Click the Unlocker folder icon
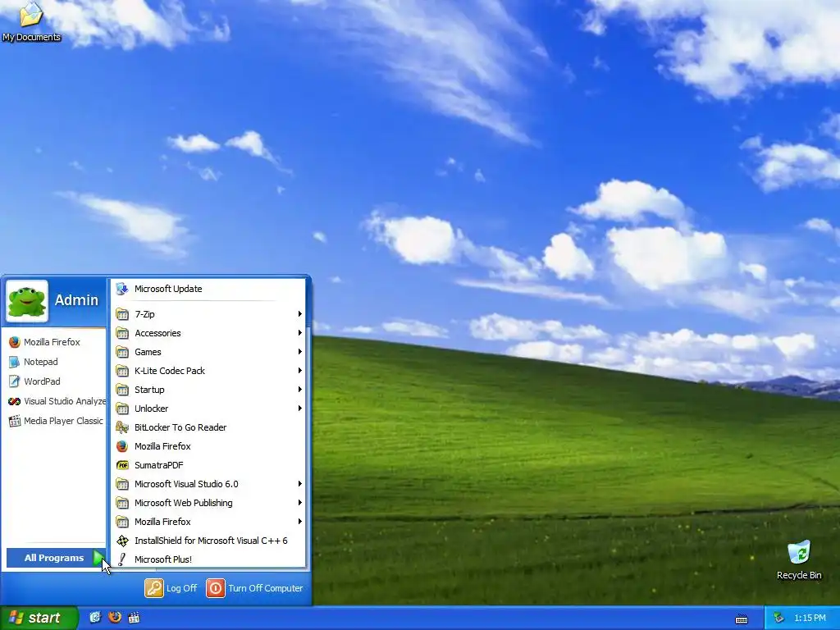 coord(122,409)
